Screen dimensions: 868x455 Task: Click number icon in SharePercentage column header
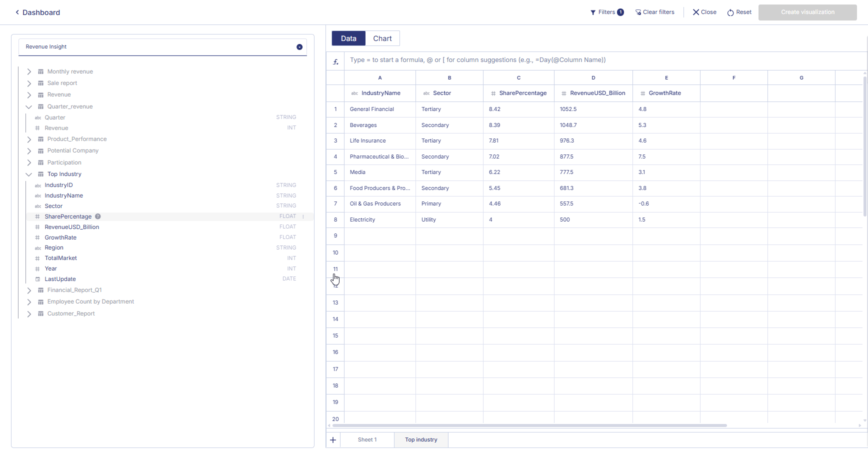493,93
